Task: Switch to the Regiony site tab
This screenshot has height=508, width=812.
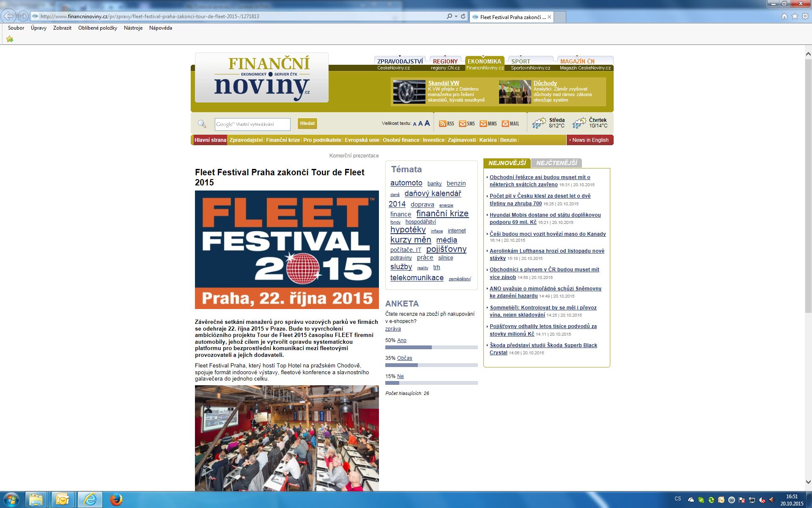Action: pyautogui.click(x=445, y=64)
